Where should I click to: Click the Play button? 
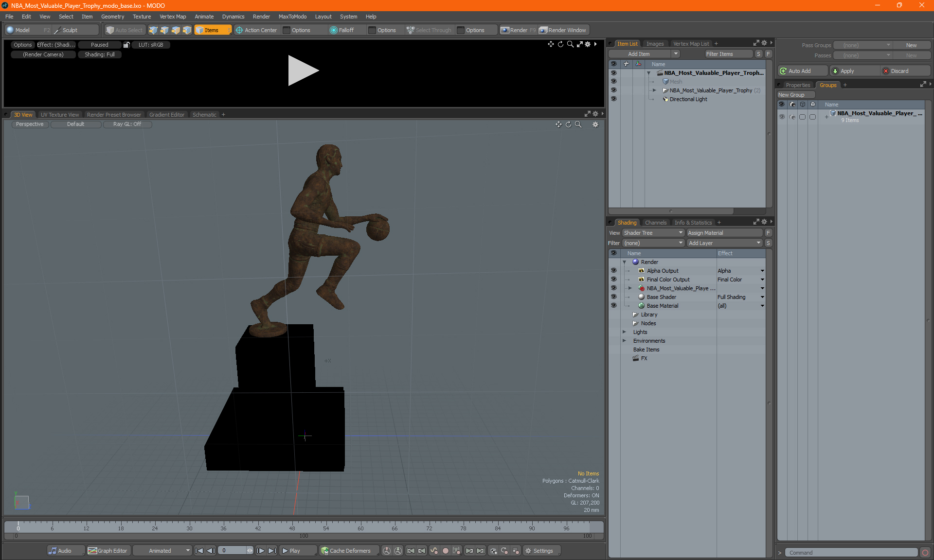point(298,551)
